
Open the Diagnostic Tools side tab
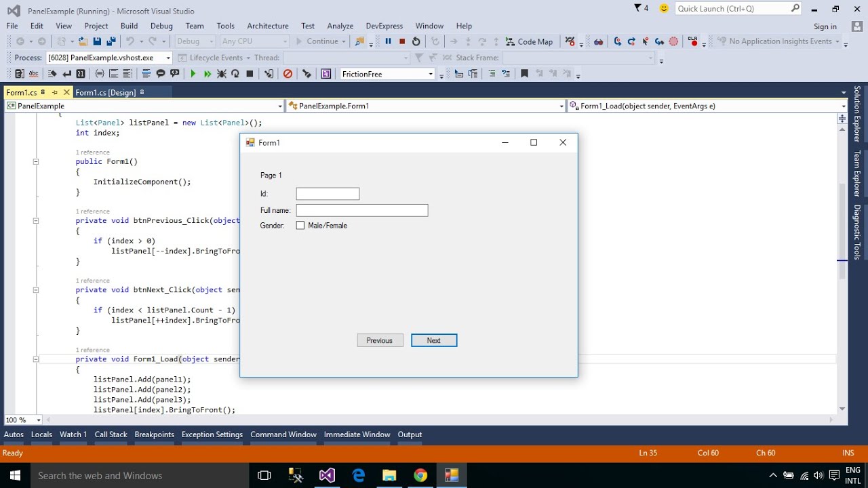[x=857, y=232]
